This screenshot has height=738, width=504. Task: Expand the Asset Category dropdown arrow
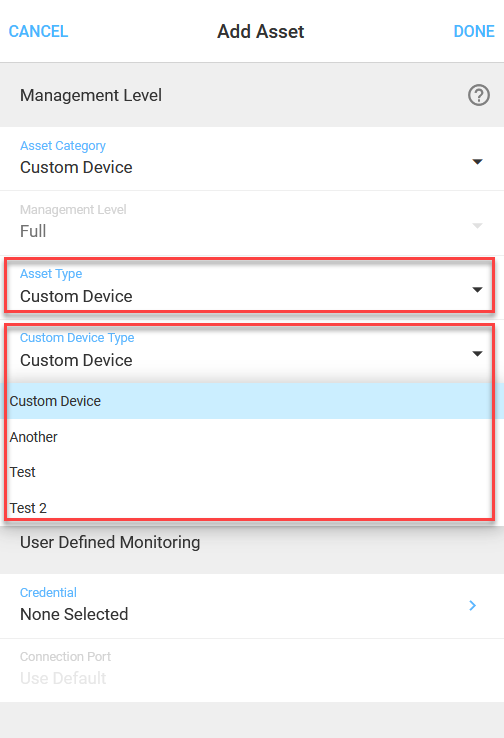477,162
